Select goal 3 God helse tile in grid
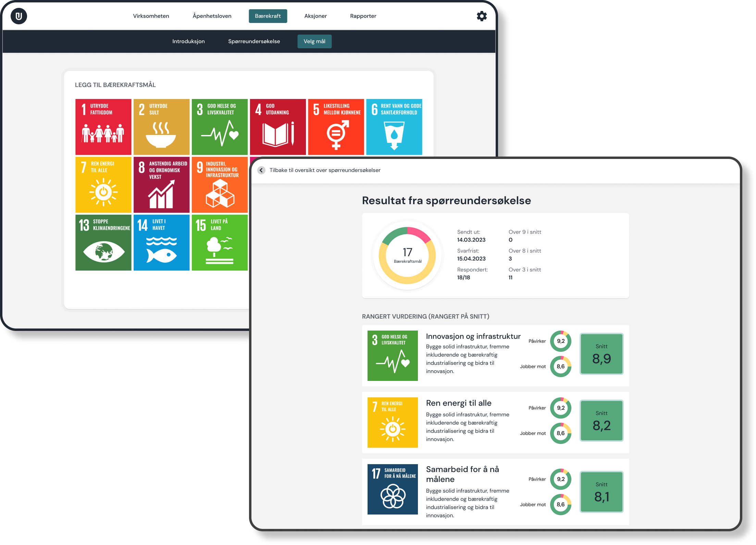Image resolution: width=756 pixels, height=545 pixels. coord(220,127)
